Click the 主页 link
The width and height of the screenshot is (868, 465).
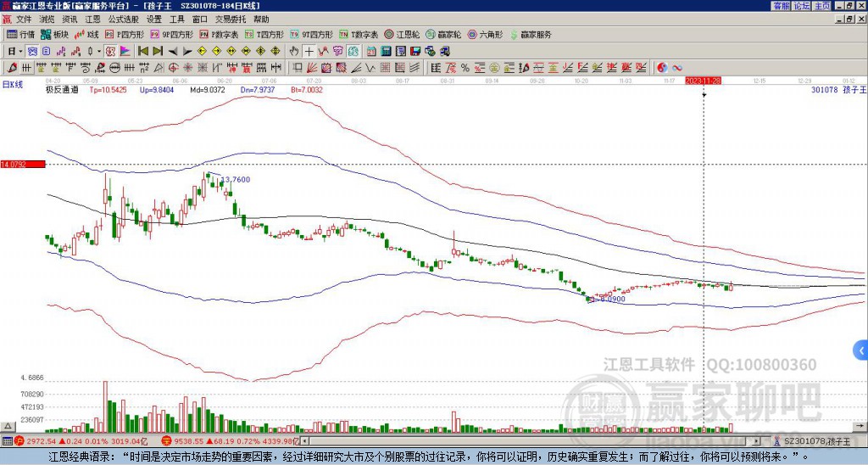click(822, 5)
